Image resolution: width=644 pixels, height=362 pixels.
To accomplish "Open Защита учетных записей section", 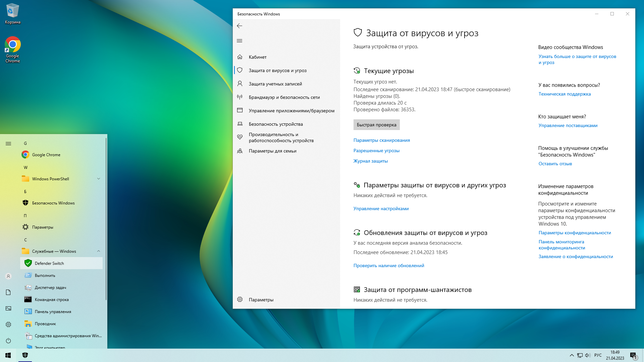I will [286, 84].
